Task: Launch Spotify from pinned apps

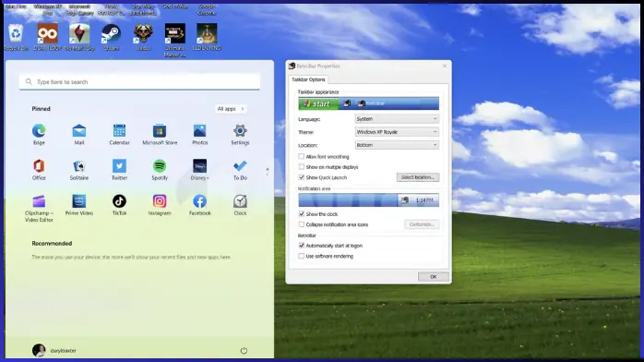Action: [x=160, y=170]
